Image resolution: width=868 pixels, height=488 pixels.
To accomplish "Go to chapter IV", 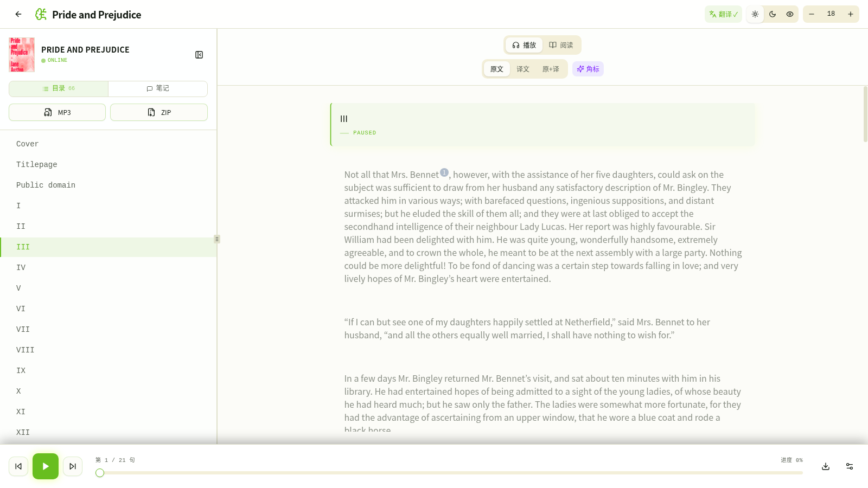I will pos(108,267).
